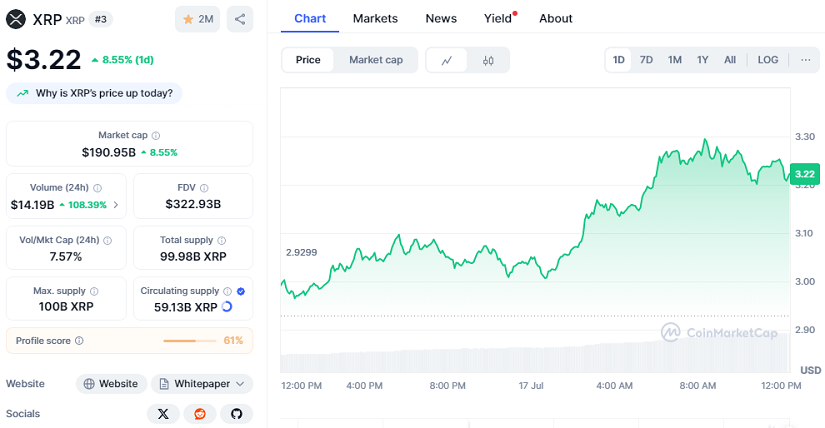Click the $322.93B FDV value
The height and width of the screenshot is (428, 825).
pyautogui.click(x=193, y=204)
